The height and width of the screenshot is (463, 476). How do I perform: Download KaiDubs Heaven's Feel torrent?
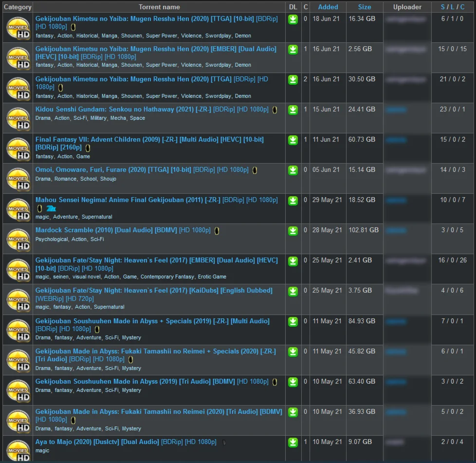coord(293,292)
